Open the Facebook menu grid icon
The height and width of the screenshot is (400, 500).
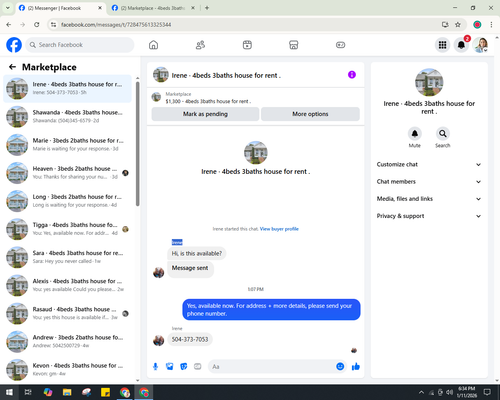click(442, 45)
